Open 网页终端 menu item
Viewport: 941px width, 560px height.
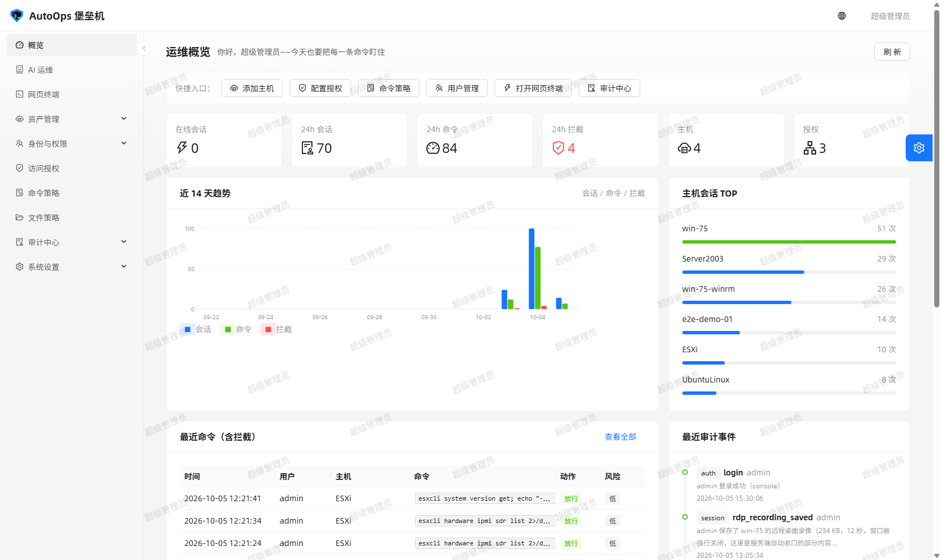click(x=72, y=94)
